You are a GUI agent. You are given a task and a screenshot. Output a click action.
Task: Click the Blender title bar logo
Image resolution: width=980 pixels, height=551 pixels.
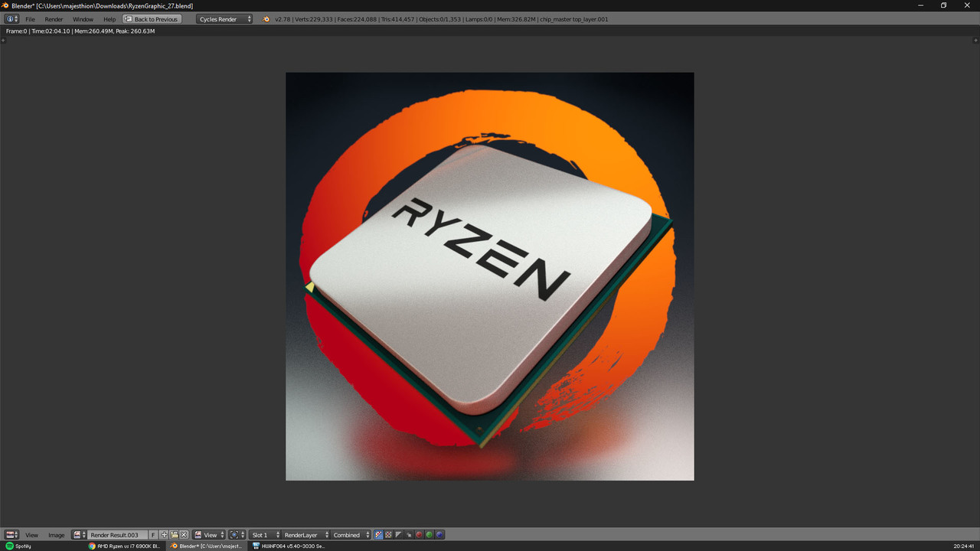point(5,5)
